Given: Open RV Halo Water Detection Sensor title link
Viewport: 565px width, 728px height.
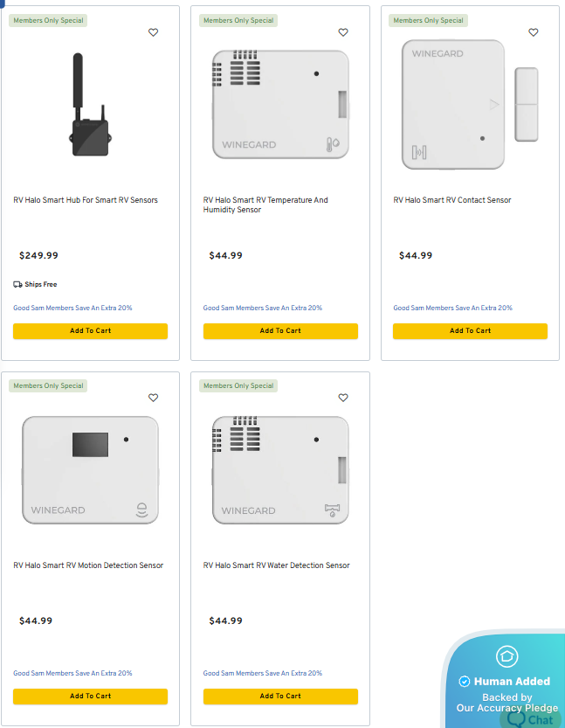Looking at the screenshot, I should tap(277, 565).
